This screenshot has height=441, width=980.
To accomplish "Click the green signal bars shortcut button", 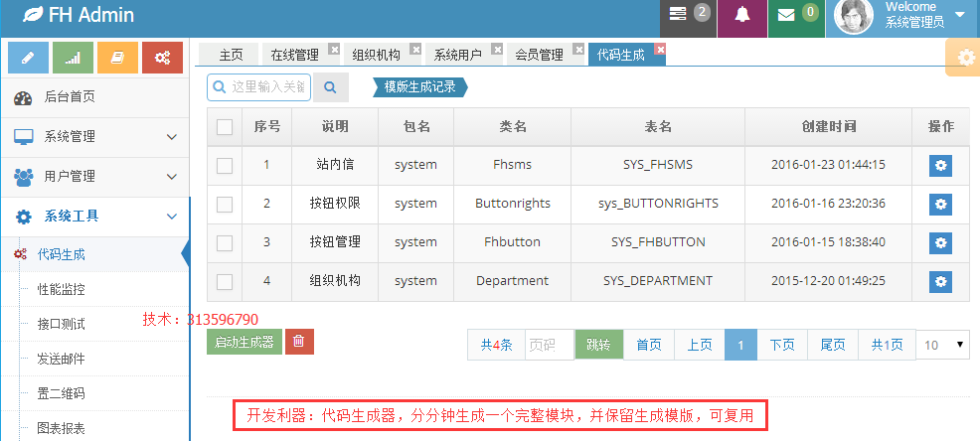I will pos(73,58).
